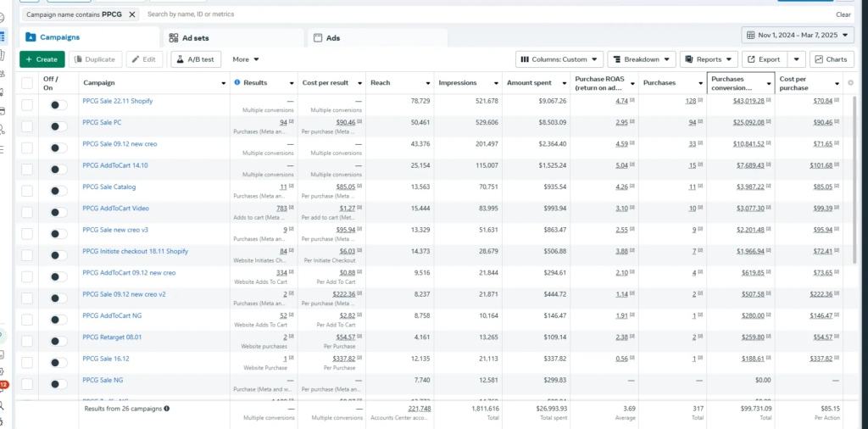
Task: Check the box for PPCG Sale 16.12
Action: [x=27, y=363]
